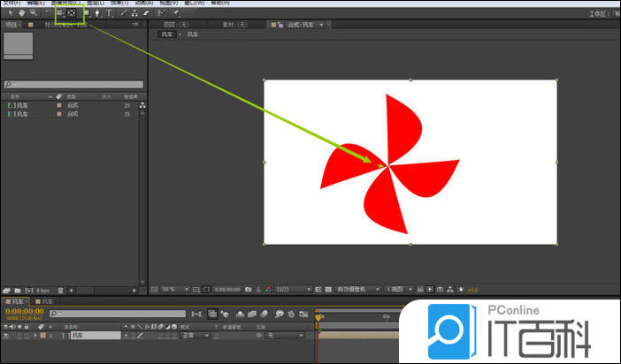Select the Hand tool
Image resolution: width=621 pixels, height=364 pixels.
20,13
